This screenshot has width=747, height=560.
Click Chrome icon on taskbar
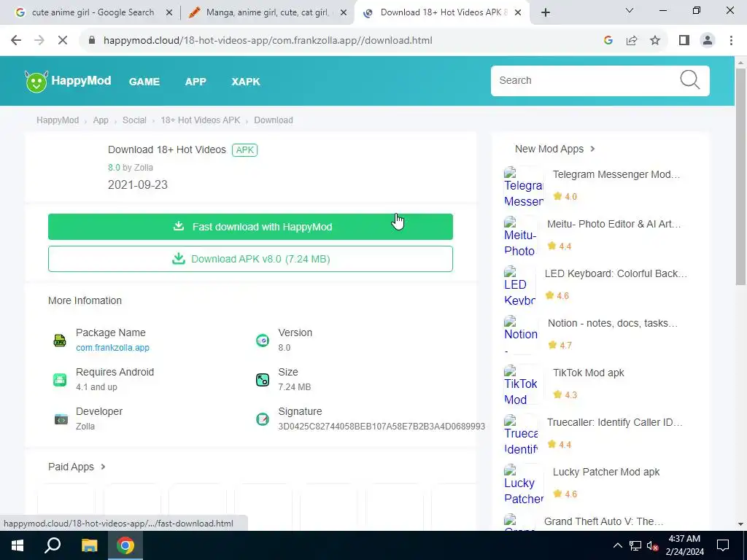click(125, 545)
